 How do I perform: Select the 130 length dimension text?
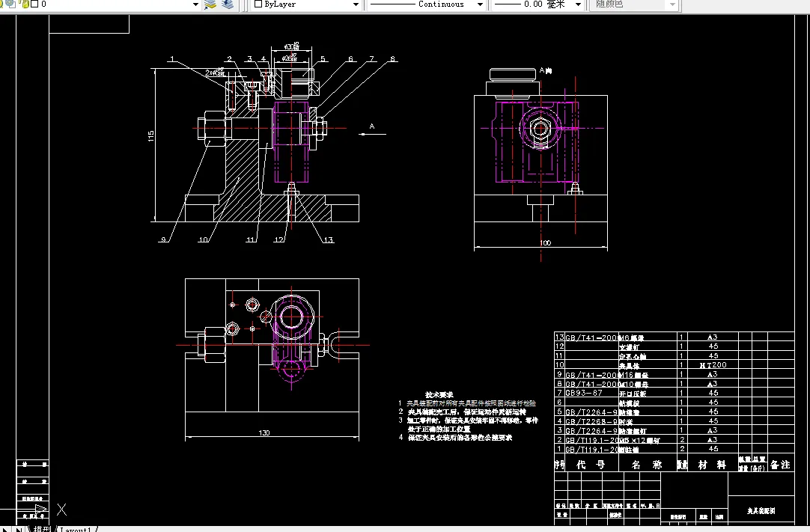(264, 432)
